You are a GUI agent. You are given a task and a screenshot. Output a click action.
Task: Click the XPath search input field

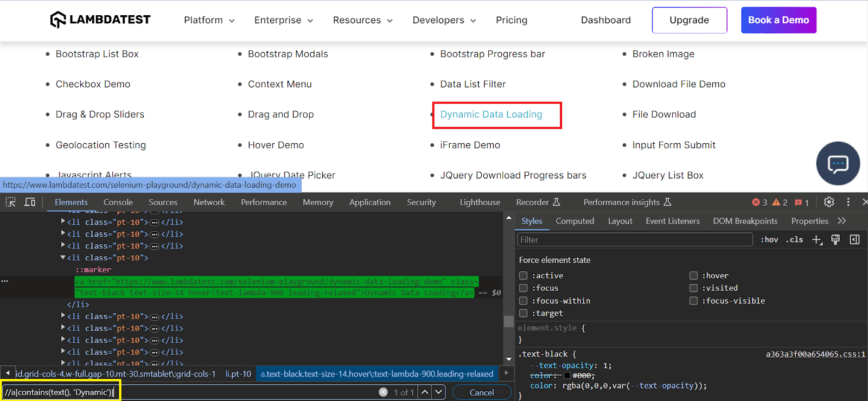pyautogui.click(x=190, y=392)
